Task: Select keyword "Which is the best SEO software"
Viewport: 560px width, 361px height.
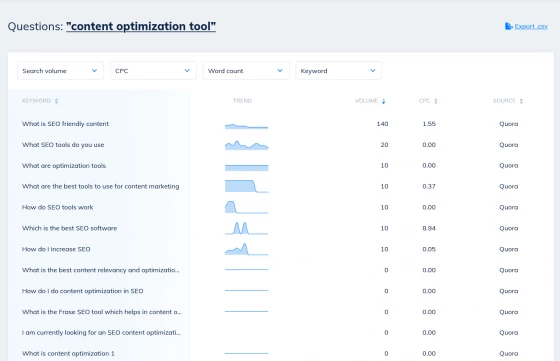Action: pyautogui.click(x=70, y=228)
